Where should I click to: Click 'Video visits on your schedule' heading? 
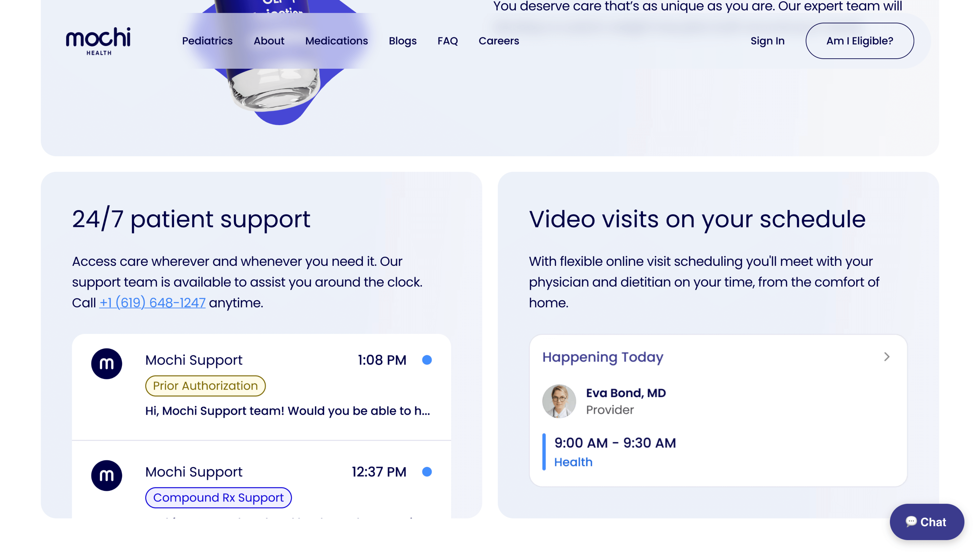[x=697, y=219]
